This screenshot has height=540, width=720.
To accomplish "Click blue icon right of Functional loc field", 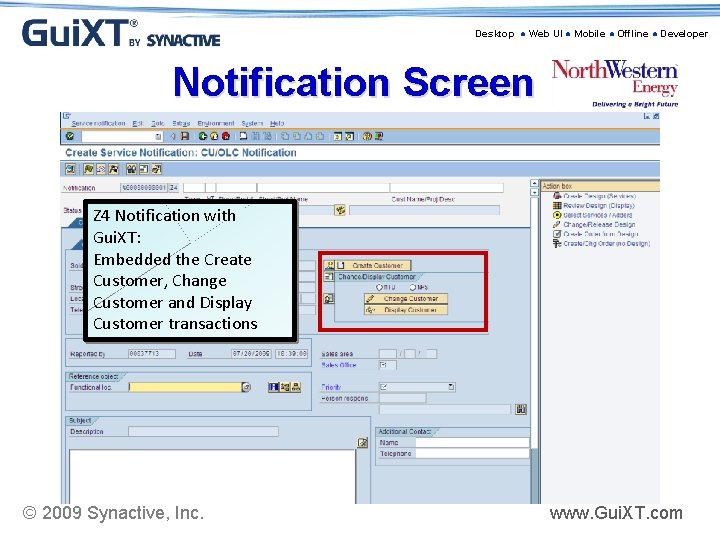I will click(x=273, y=387).
